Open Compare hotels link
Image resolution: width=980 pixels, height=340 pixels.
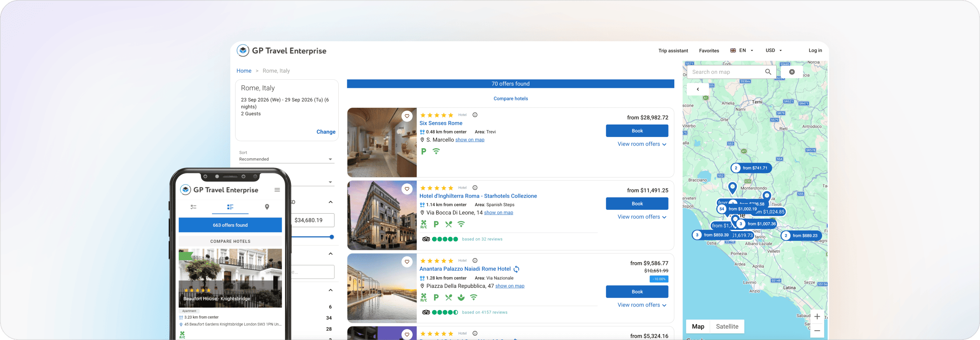pos(511,99)
